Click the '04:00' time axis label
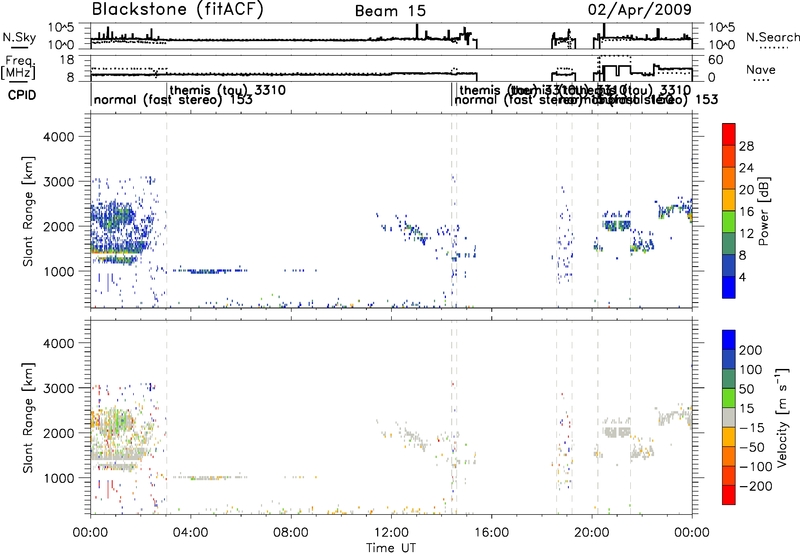This screenshot has height=554, width=800. tap(191, 533)
